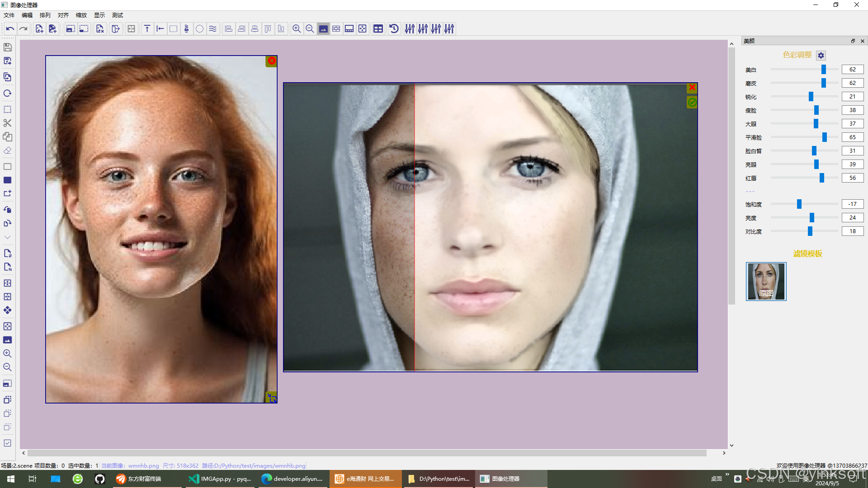Click the zoom in magnifier toolbar icon

[x=297, y=29]
